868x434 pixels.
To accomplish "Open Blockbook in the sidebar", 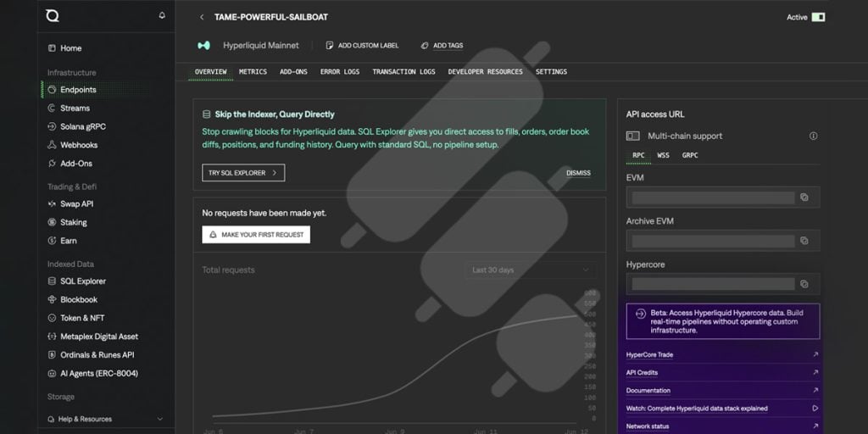I will [73, 299].
